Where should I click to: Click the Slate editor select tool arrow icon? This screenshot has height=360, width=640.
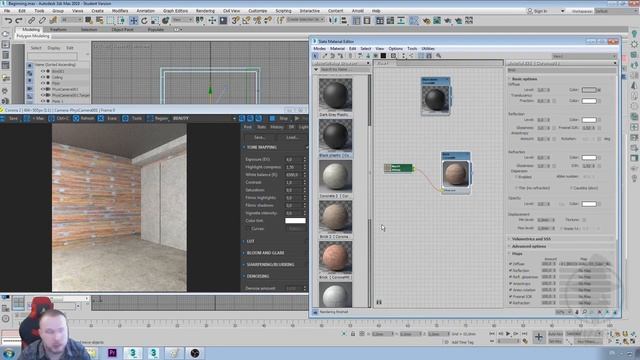pos(316,56)
